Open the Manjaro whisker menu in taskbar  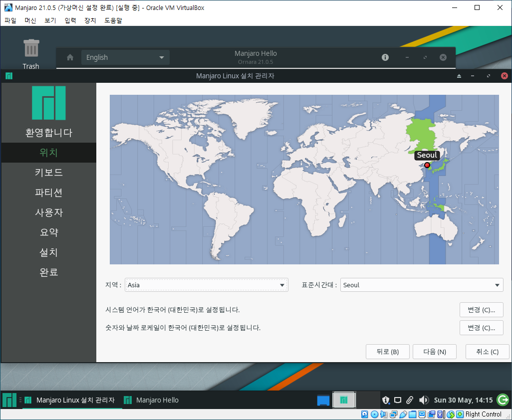[x=9, y=400]
